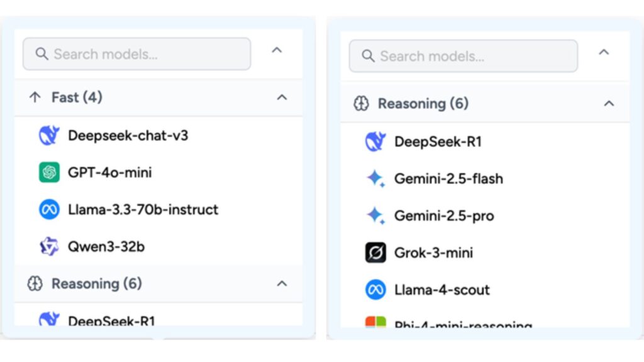Screen dimensions: 644x362
Task: Click the Gemini-2.5-pro sparkle icon
Action: 376,216
